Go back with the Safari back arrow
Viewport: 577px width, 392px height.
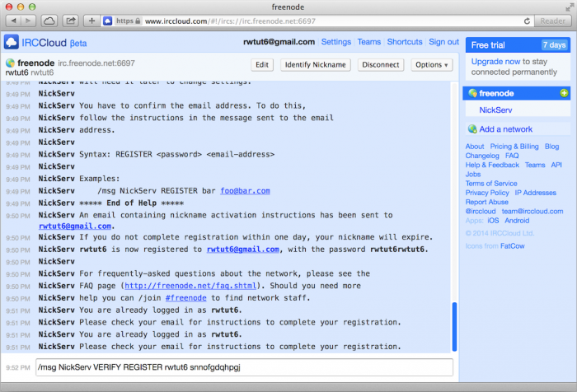tap(14, 21)
